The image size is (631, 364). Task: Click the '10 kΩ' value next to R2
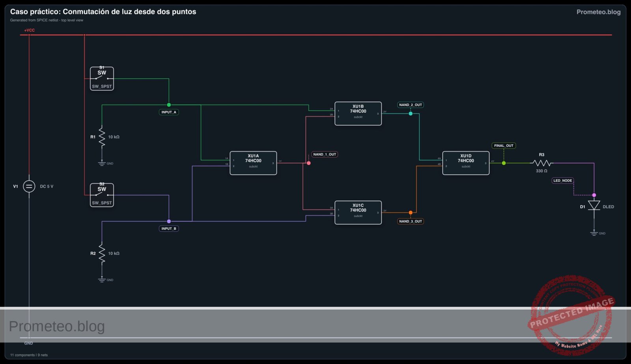coord(114,253)
